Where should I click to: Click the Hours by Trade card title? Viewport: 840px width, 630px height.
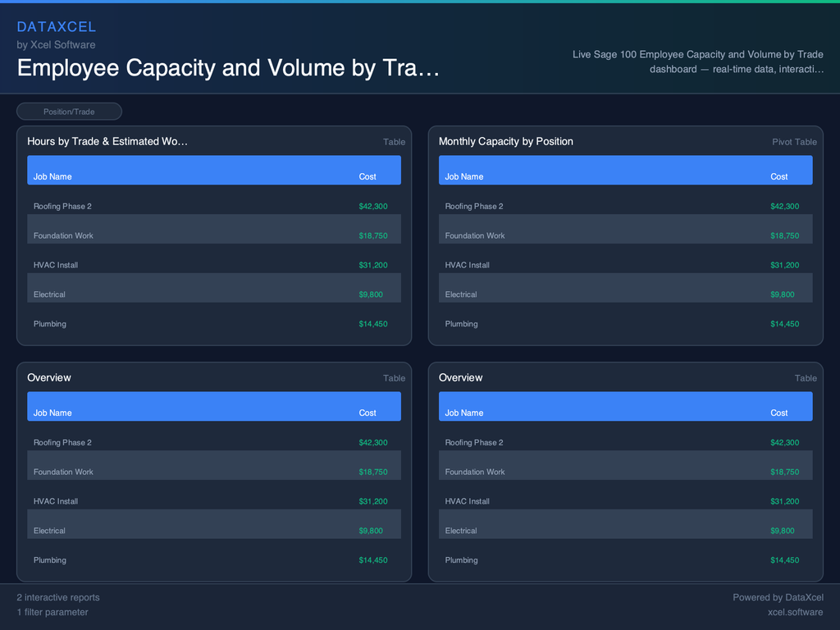click(107, 141)
